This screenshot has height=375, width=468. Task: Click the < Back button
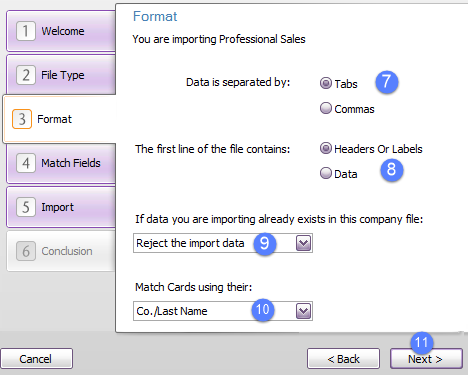tap(343, 359)
